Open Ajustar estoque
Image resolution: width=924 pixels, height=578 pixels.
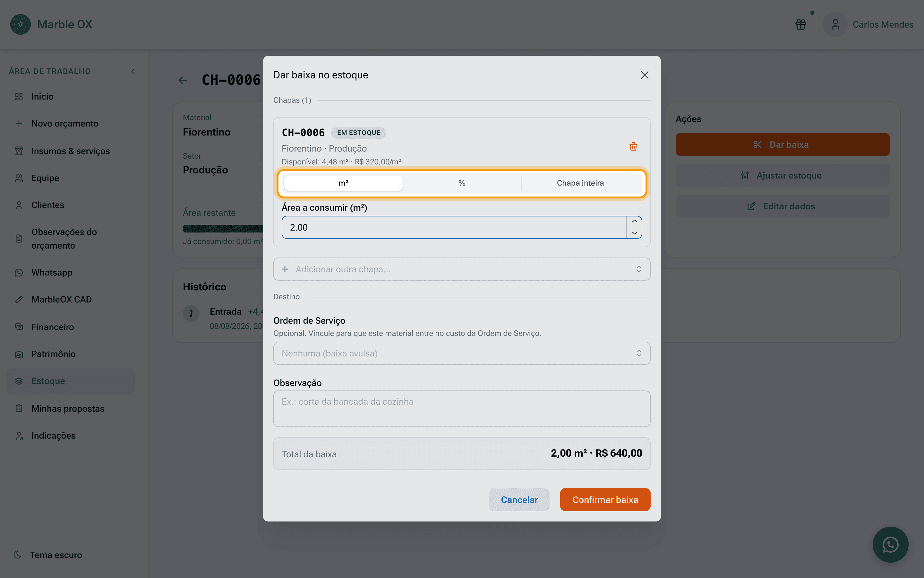782,175
